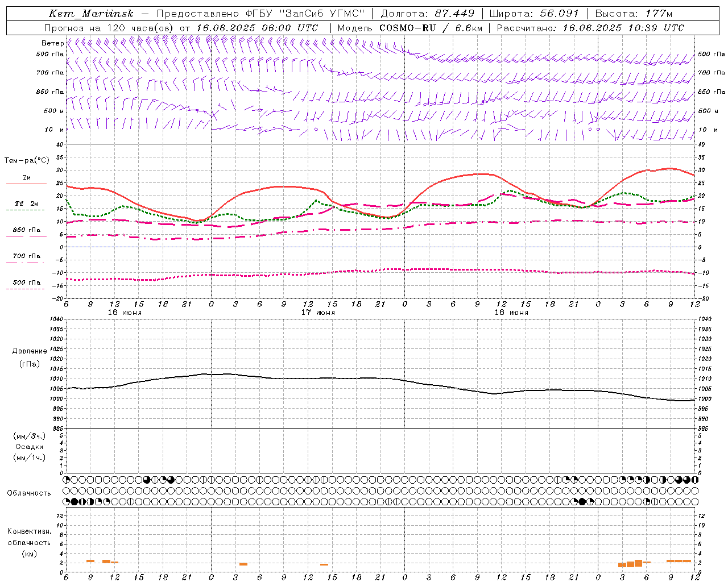Screen dimensions: 728x582
Task: Click the orange convective bar near 03h on 17 June
Action: [x=243, y=564]
